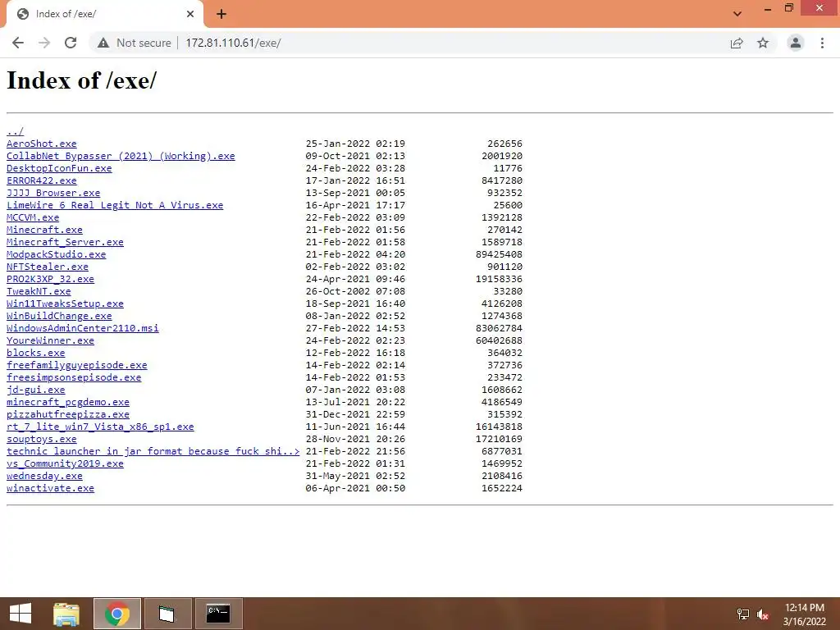The width and height of the screenshot is (840, 630).
Task: Open the Chrome profile avatar icon
Action: click(796, 43)
